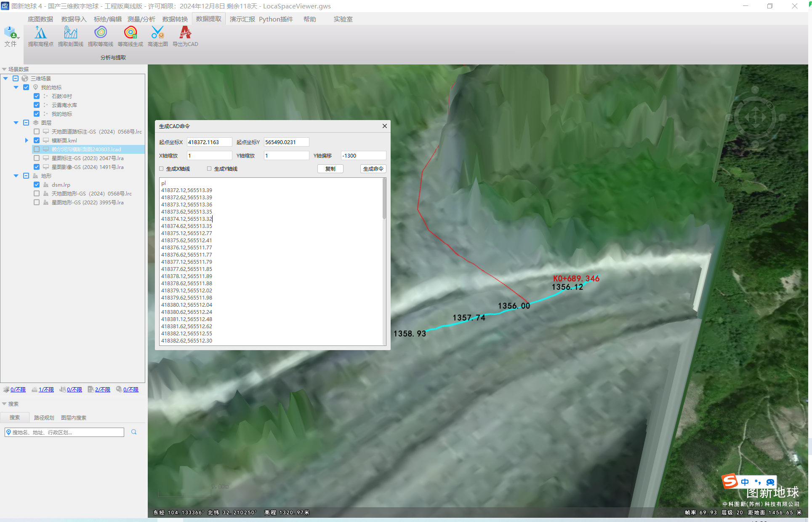Select the 提取等高线 contour extraction icon
The height and width of the screenshot is (522, 812).
click(100, 36)
